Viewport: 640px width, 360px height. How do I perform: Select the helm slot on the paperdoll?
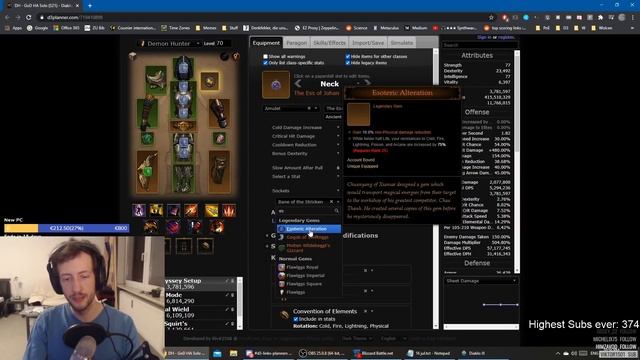183,67
